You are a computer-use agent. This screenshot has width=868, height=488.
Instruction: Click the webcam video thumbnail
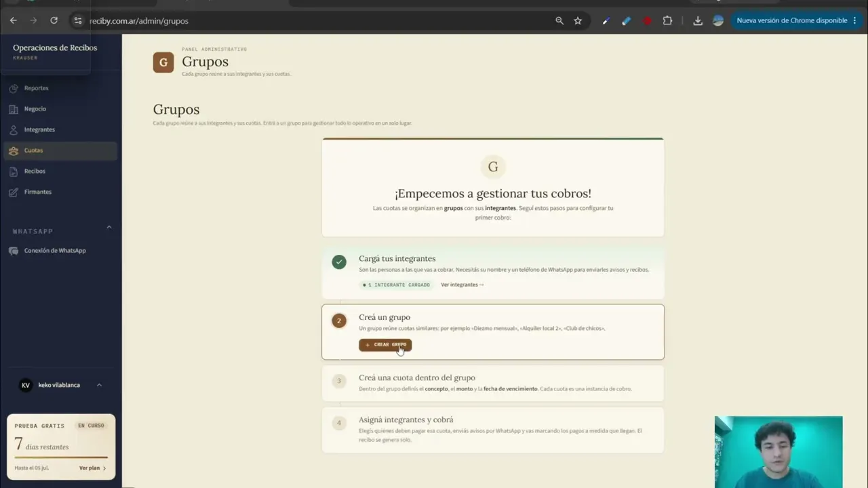tap(778, 452)
